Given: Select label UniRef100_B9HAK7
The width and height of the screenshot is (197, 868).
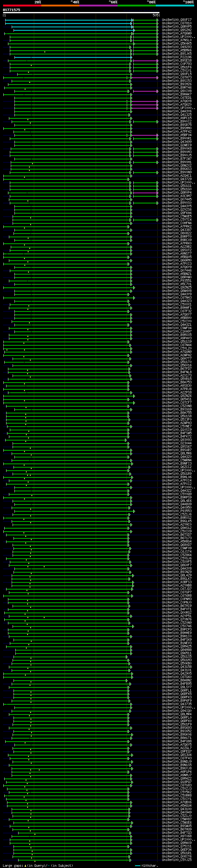Looking at the screenshot, I should tap(177, 94).
